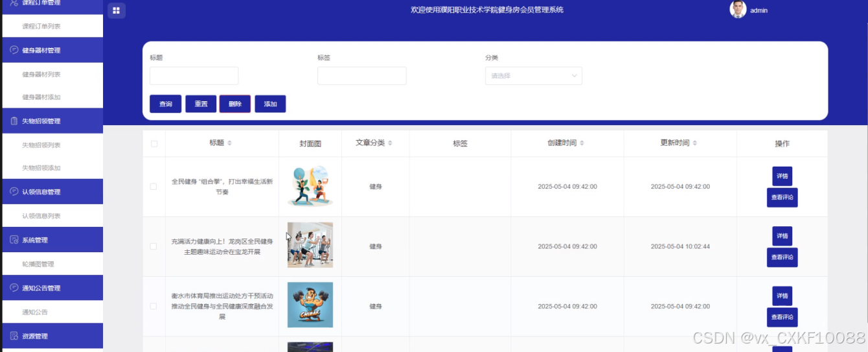Collapse the 系统管理 menu group
Image resolution: width=868 pixels, height=352 pixels.
[x=52, y=240]
